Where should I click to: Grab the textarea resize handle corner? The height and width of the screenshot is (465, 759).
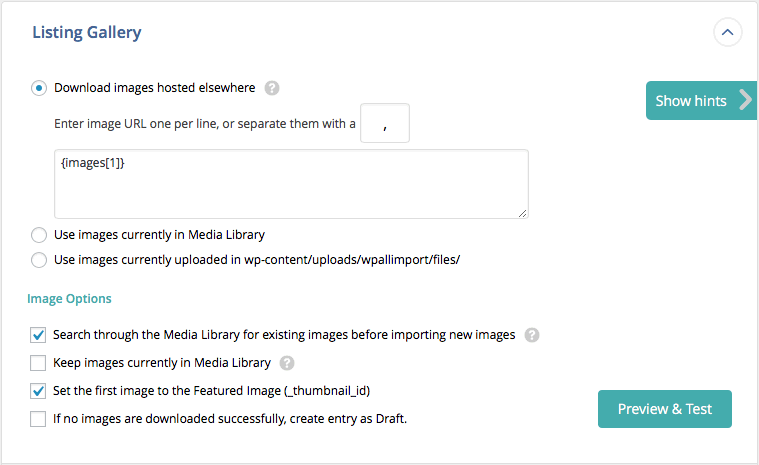522,213
